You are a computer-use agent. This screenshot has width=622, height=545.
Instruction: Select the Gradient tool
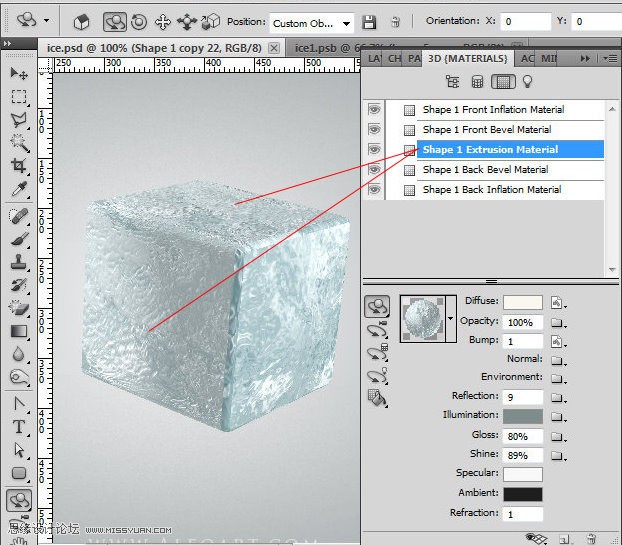19,331
